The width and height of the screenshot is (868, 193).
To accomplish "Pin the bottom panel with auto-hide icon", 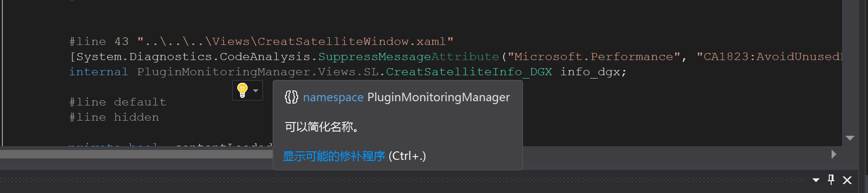I will 831,180.
